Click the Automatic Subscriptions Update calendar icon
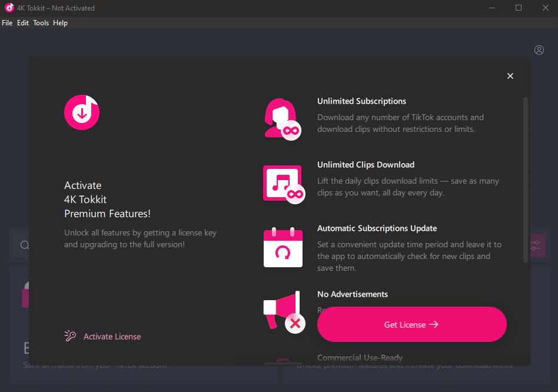The width and height of the screenshot is (558, 392). point(283,247)
